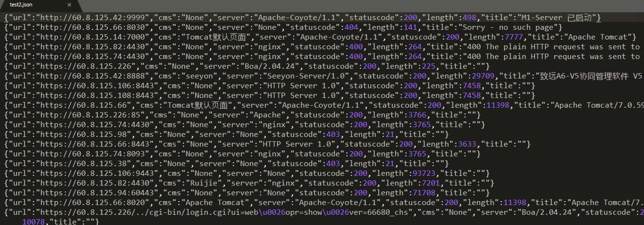Click the URL http://60.8.125.226:85

click(x=88, y=115)
